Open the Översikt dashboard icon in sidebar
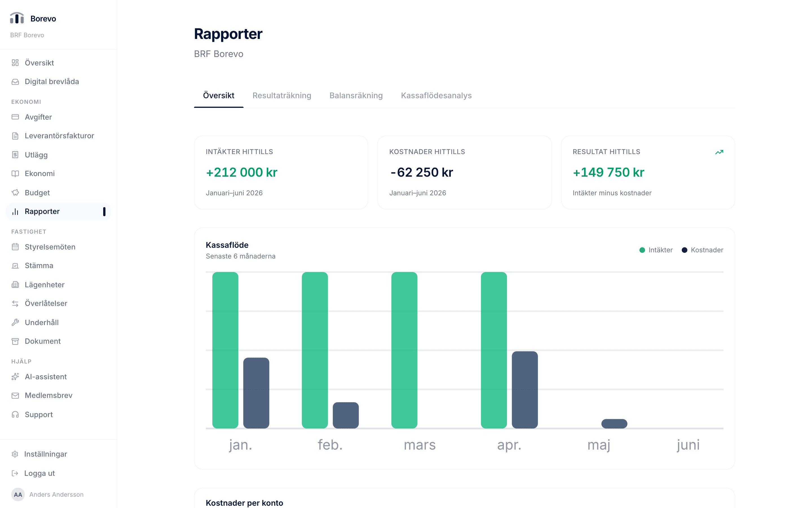 pyautogui.click(x=15, y=63)
